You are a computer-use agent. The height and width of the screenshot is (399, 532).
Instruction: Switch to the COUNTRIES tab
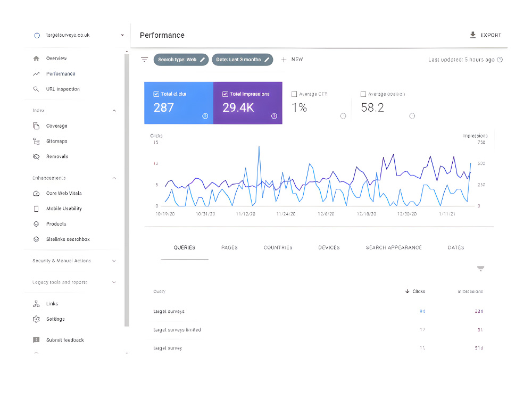[278, 248]
